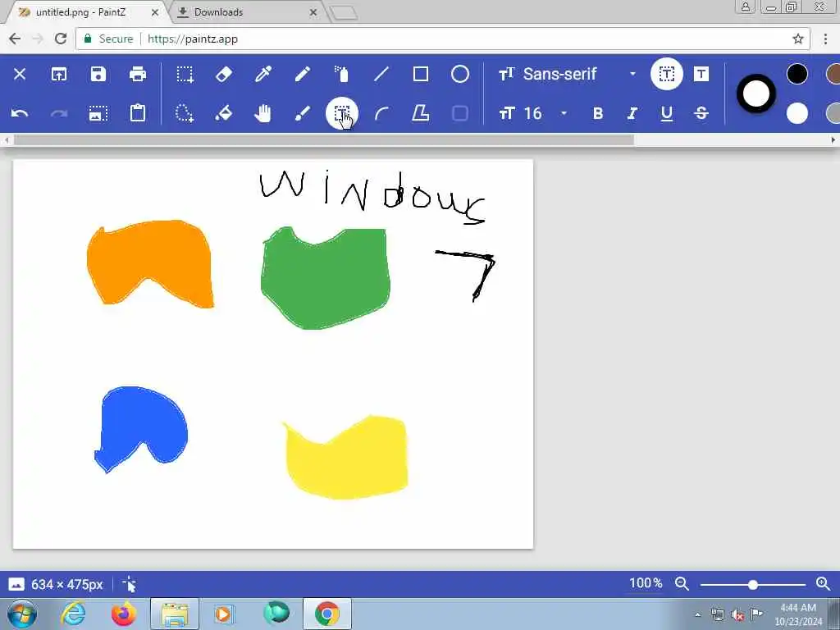This screenshot has width=840, height=630.
Task: Choose the black color swatch
Action: tap(797, 74)
